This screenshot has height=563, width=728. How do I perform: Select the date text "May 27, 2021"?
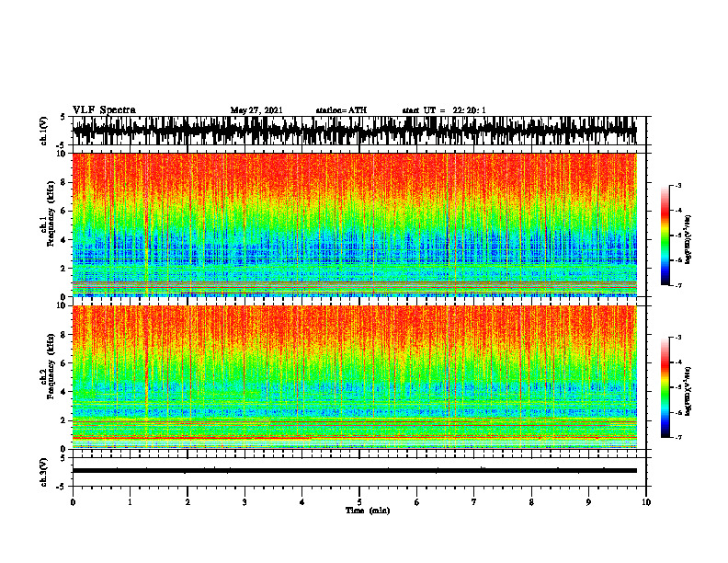click(256, 110)
